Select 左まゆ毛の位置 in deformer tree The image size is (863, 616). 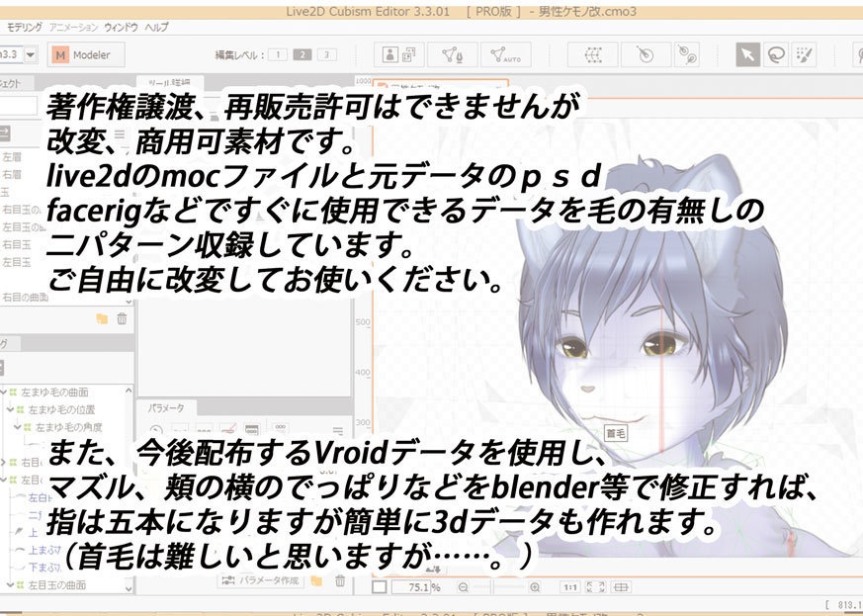coord(61,410)
